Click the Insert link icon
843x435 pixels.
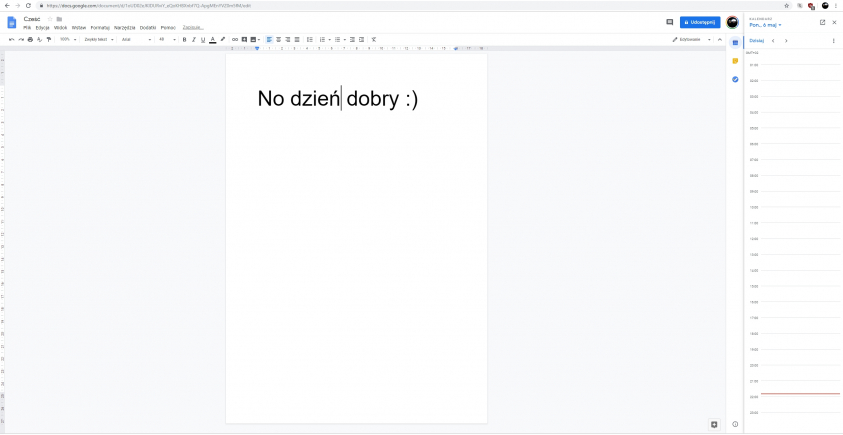[x=235, y=39]
